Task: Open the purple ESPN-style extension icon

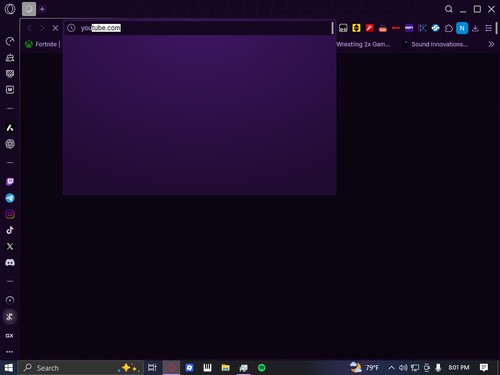Action: tap(409, 28)
